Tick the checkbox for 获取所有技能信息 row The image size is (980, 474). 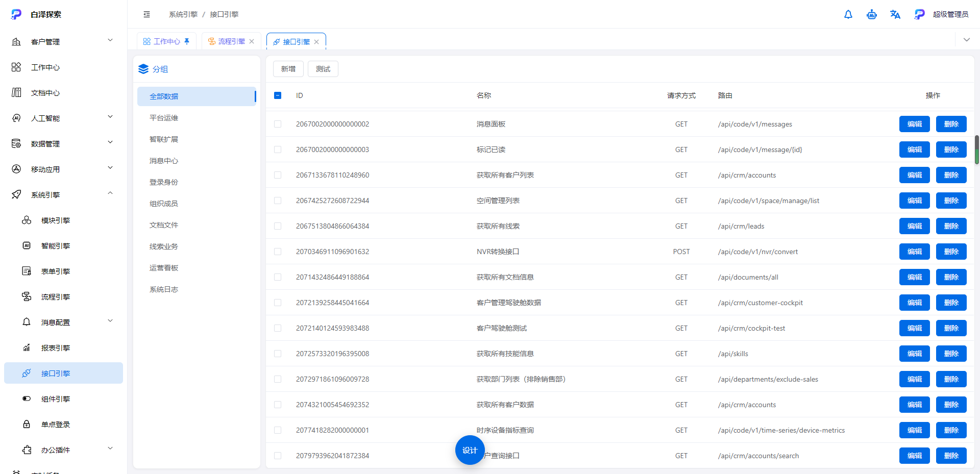coord(278,354)
